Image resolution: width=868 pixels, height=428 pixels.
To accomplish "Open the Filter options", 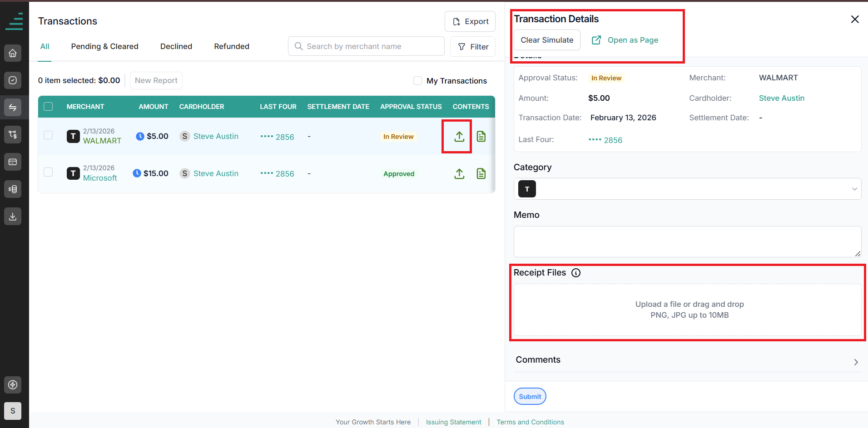I will point(473,47).
